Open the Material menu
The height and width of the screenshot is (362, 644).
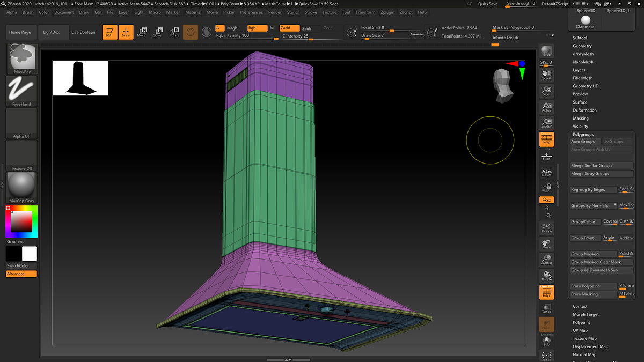(x=193, y=12)
